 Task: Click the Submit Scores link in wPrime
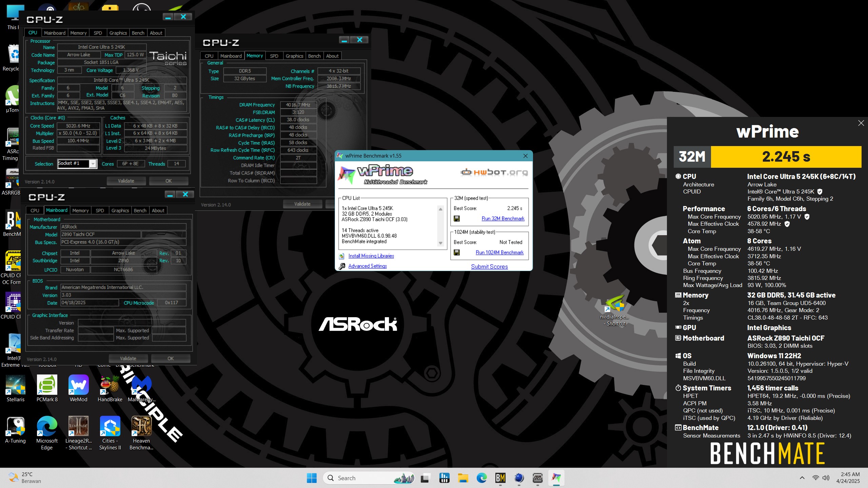(489, 267)
